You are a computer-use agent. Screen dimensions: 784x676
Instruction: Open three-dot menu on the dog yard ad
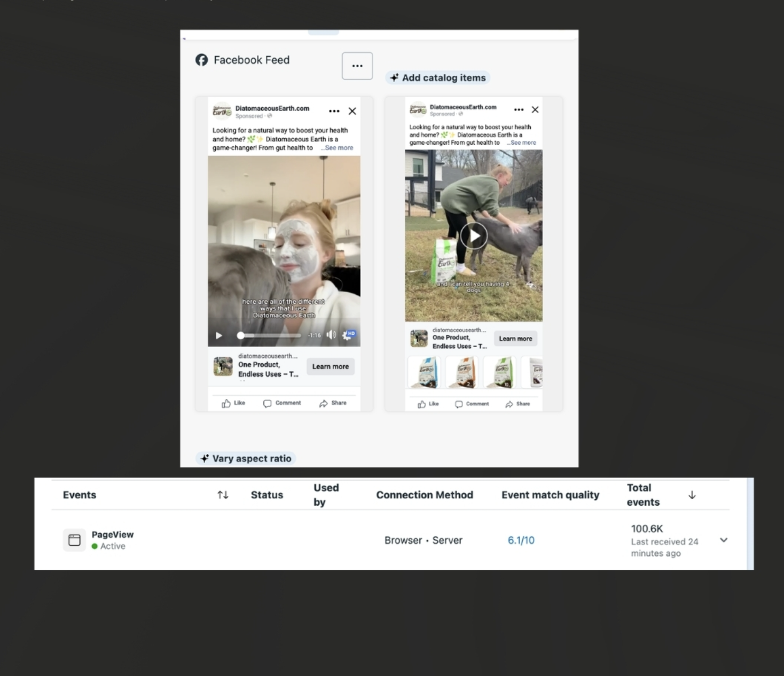point(519,109)
